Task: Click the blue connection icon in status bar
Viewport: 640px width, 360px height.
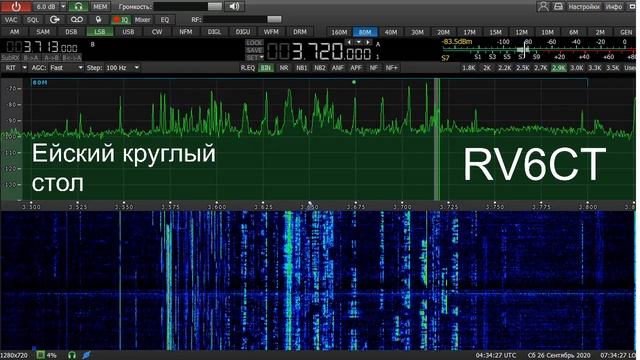Action: tap(86, 355)
